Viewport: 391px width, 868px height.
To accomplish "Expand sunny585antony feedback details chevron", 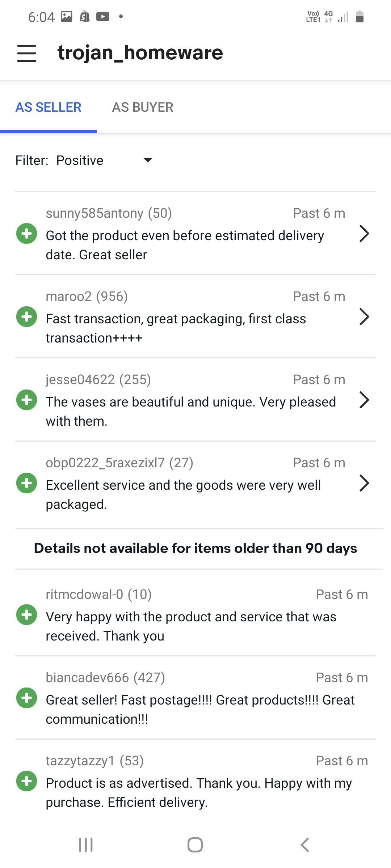I will pos(364,234).
